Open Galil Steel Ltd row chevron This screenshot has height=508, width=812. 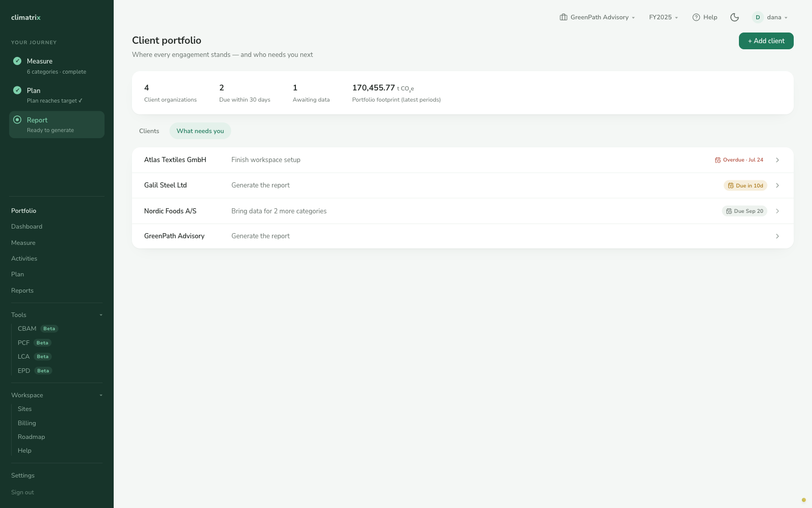point(777,185)
